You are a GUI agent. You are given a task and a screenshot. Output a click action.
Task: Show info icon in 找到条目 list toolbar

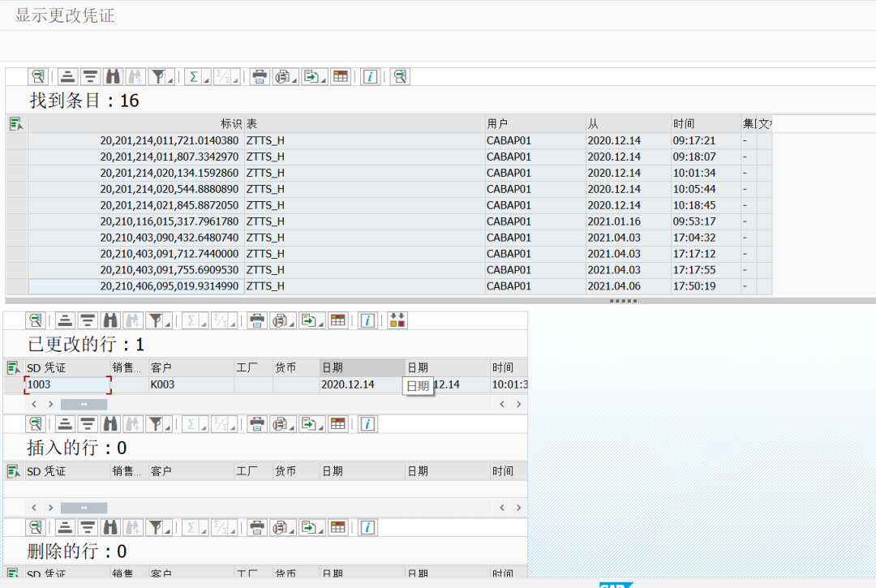(x=370, y=76)
